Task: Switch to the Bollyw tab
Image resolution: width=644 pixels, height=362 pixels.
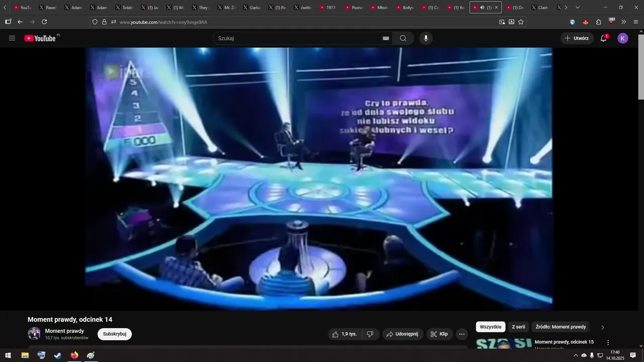Action: [x=406, y=8]
